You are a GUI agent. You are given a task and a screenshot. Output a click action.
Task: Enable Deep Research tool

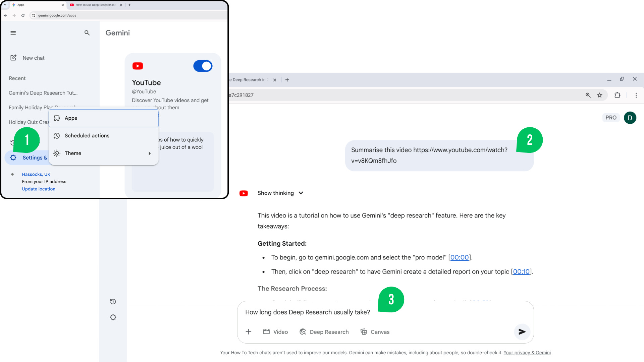coord(324,332)
